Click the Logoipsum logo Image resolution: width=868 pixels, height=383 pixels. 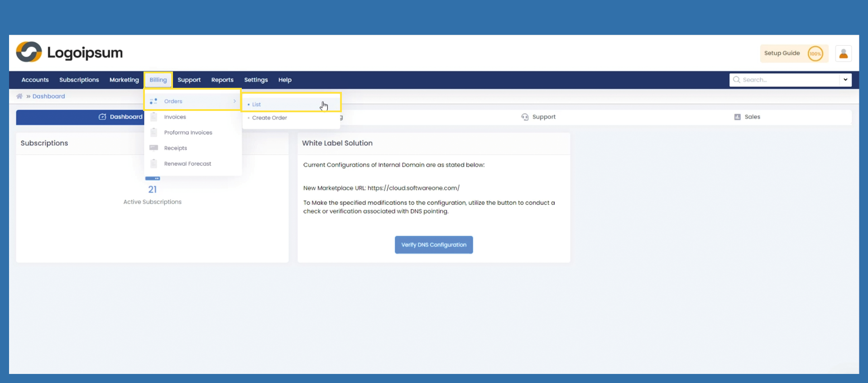[x=69, y=53]
